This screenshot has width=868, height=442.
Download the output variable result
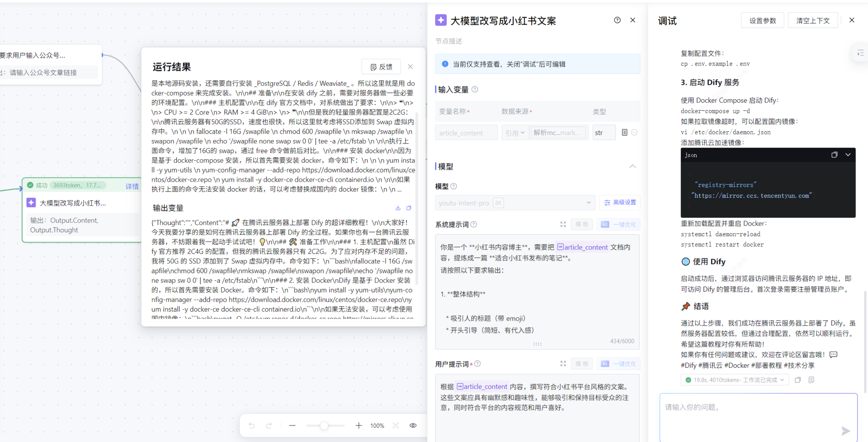398,208
